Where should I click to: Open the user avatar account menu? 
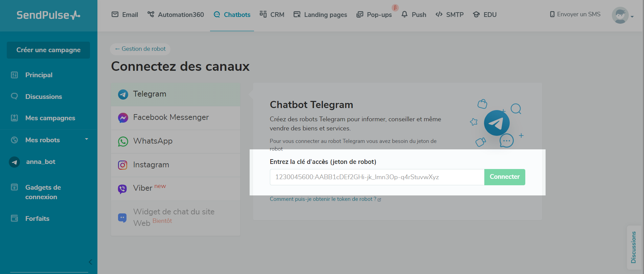point(622,15)
